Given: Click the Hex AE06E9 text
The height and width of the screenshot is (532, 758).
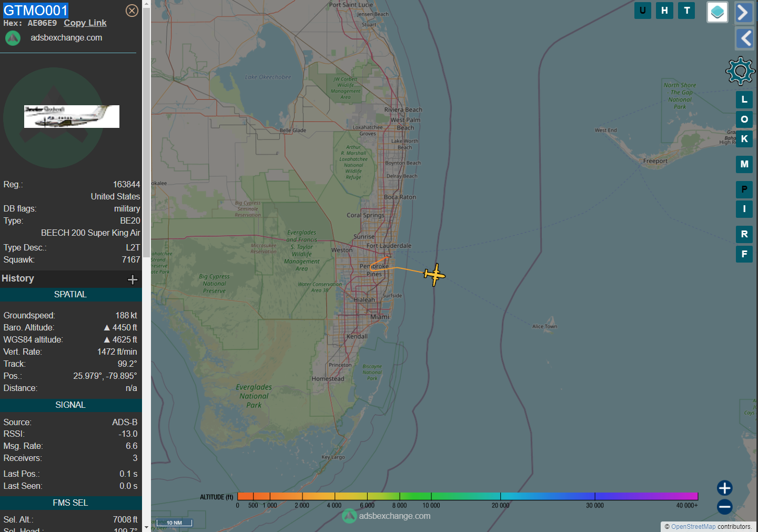Looking at the screenshot, I should tap(30, 23).
